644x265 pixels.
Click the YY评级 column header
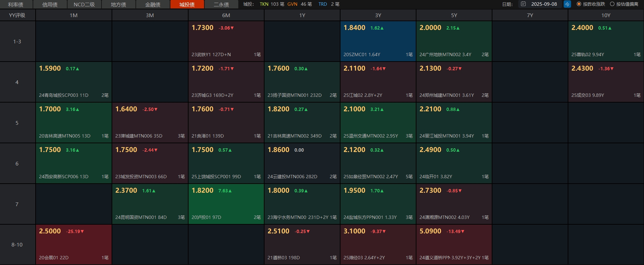tap(17, 15)
